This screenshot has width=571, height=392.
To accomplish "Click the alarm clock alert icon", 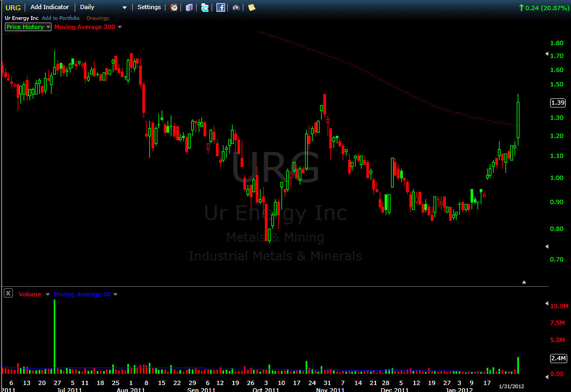I will pyautogui.click(x=174, y=8).
